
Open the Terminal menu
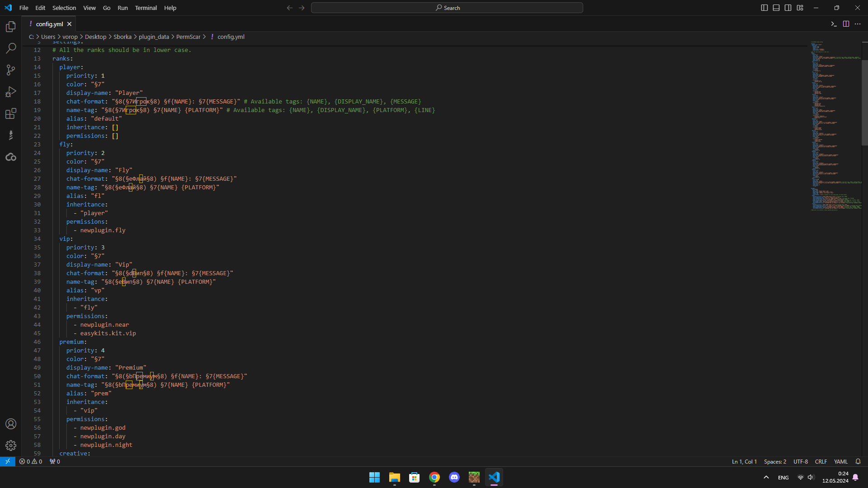pyautogui.click(x=146, y=8)
